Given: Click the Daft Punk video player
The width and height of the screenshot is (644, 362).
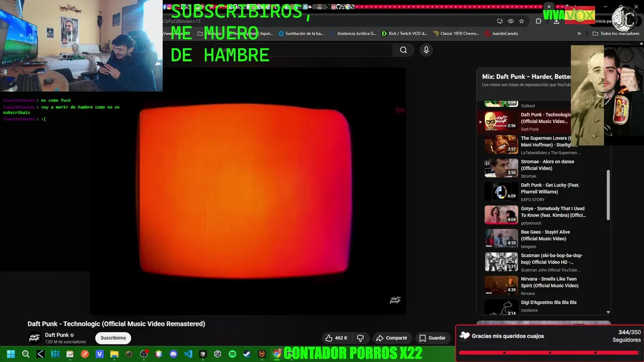Looking at the screenshot, I should tap(248, 191).
